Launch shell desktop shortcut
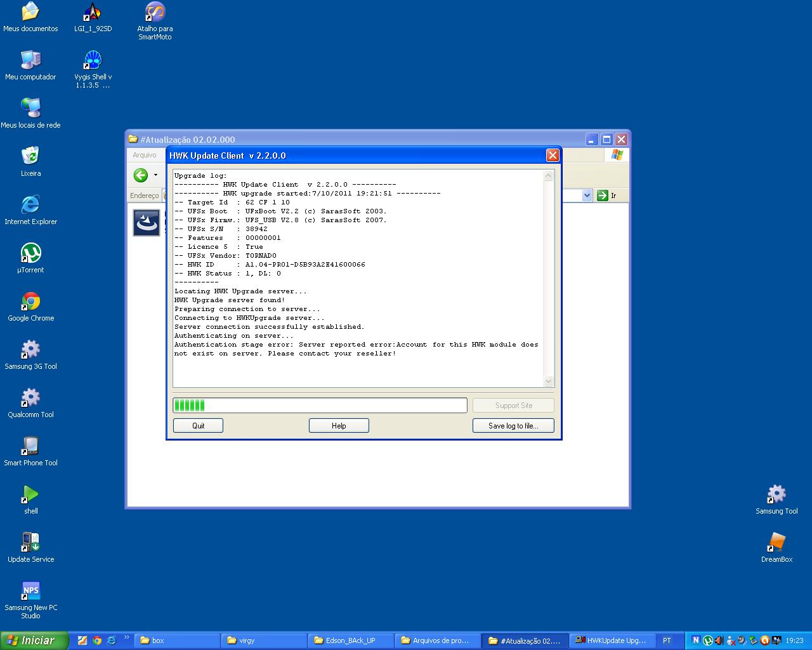This screenshot has width=812, height=650. (30, 500)
